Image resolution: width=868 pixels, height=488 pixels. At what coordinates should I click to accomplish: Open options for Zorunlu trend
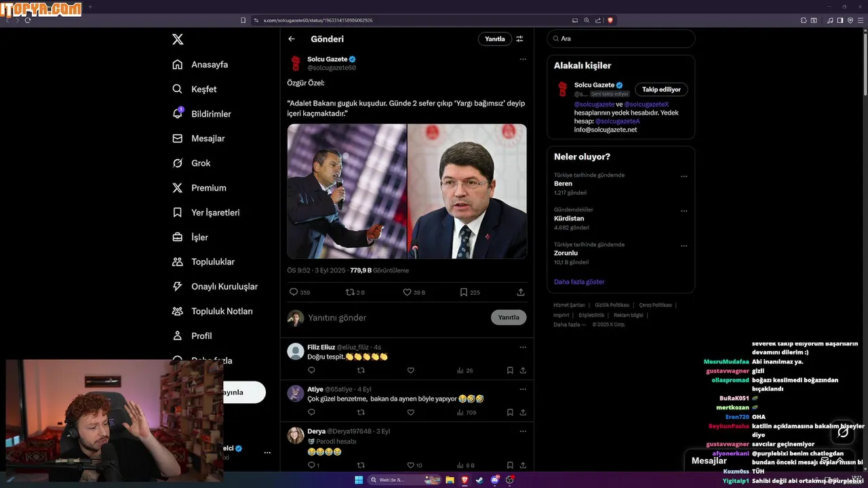pos(684,245)
